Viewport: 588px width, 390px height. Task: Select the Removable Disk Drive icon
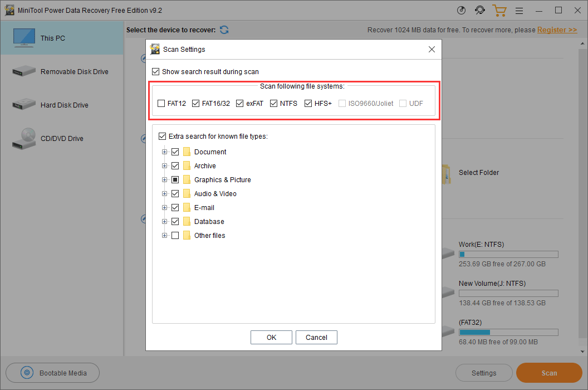(x=24, y=72)
